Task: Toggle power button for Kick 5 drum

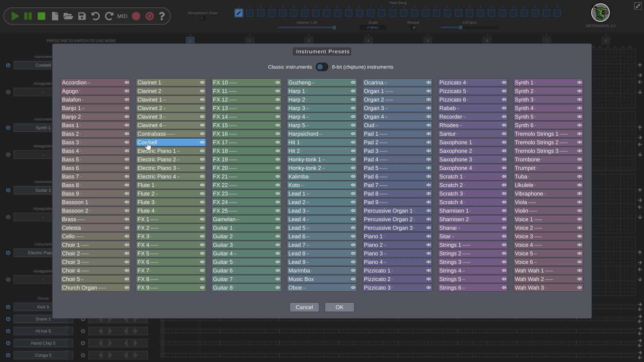Action: (8, 307)
